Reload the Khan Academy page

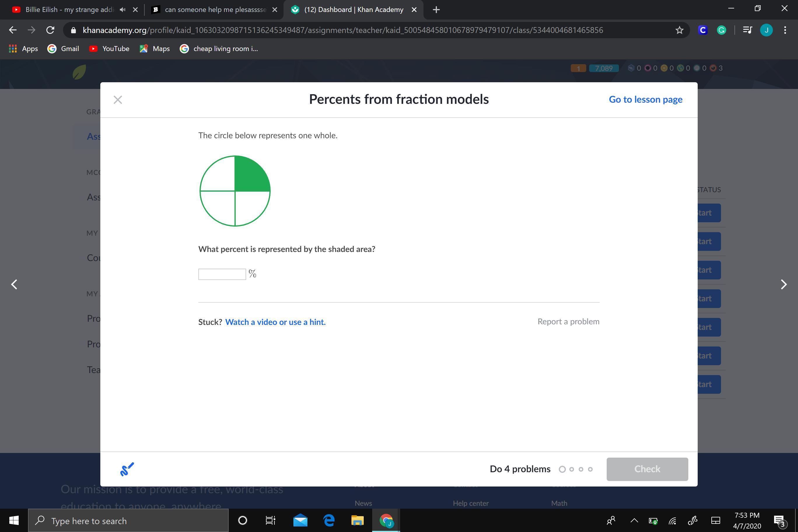(50, 30)
